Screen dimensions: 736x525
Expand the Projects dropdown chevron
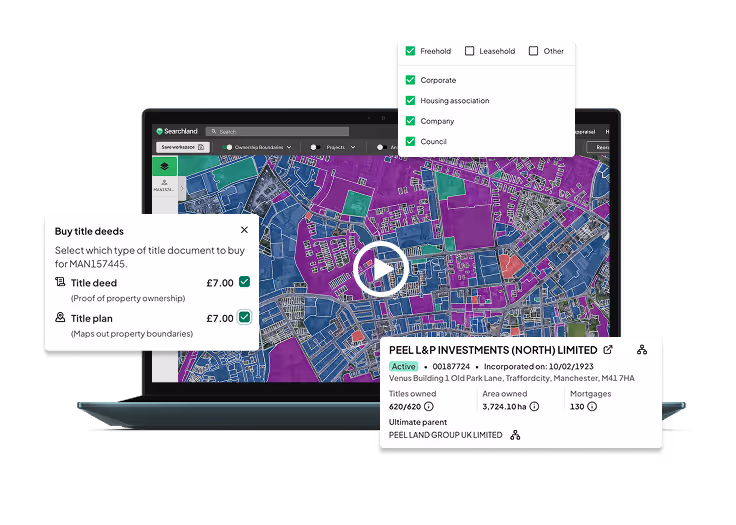[x=353, y=147]
